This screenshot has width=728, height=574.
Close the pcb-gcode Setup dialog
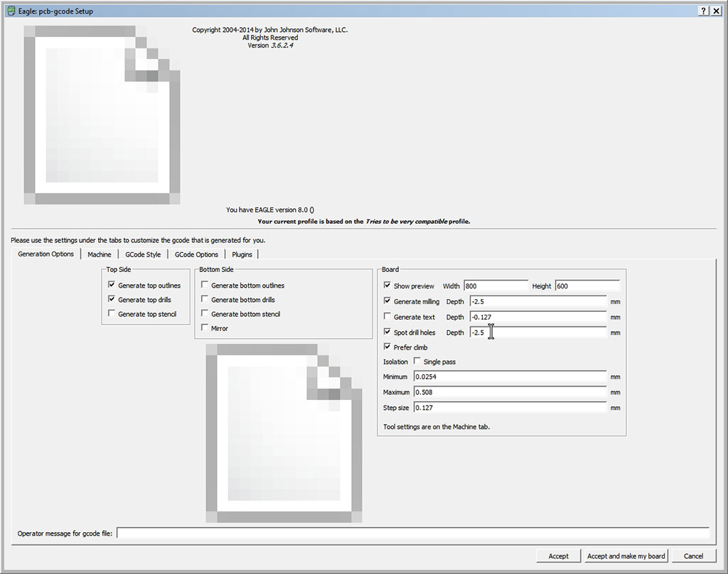click(717, 11)
